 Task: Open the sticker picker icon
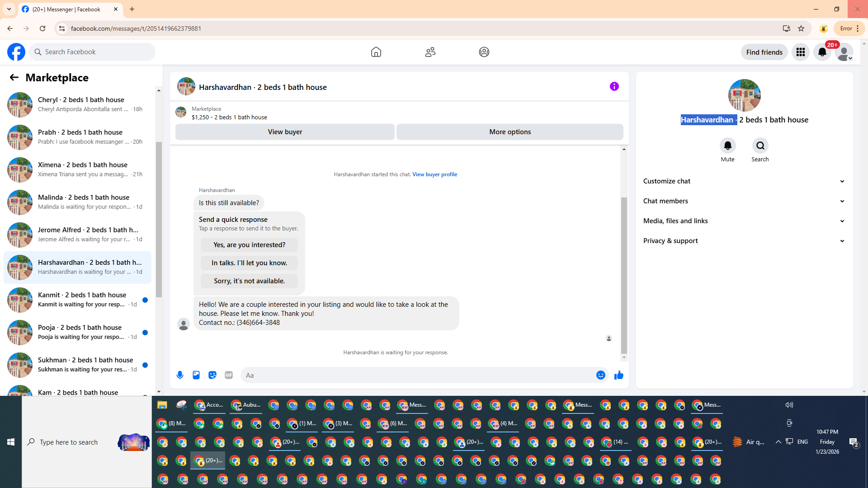click(212, 375)
